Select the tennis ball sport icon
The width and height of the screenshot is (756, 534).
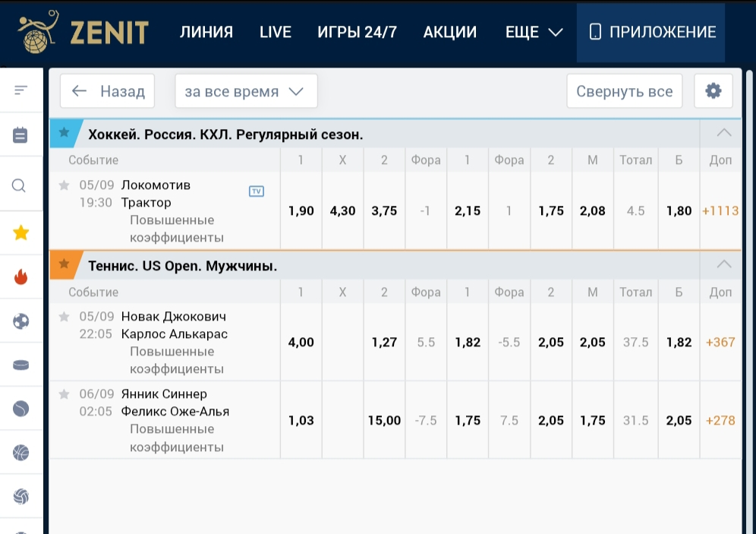click(20, 409)
